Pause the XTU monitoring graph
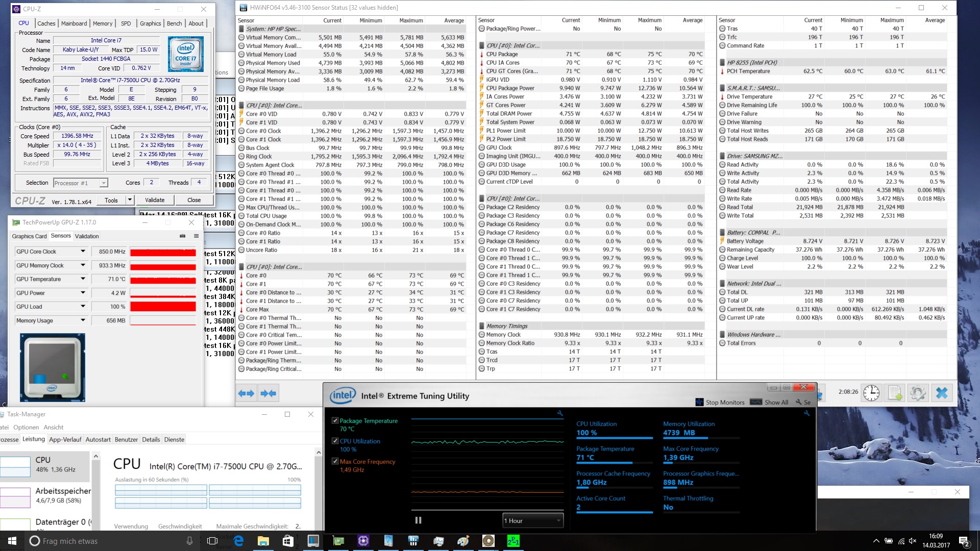 point(418,520)
